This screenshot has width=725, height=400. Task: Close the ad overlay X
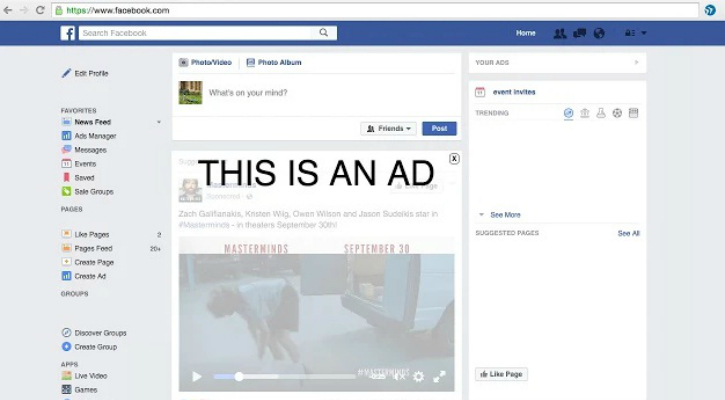click(x=454, y=159)
